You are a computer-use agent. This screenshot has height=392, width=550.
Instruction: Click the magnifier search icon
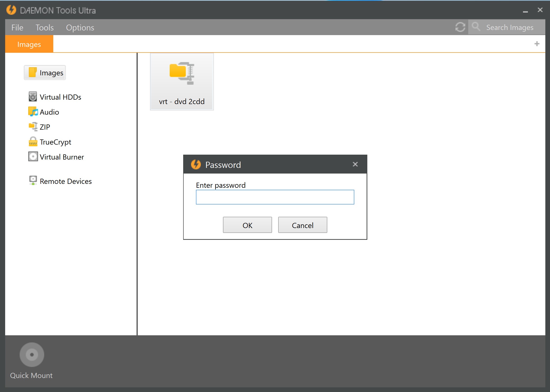click(476, 27)
